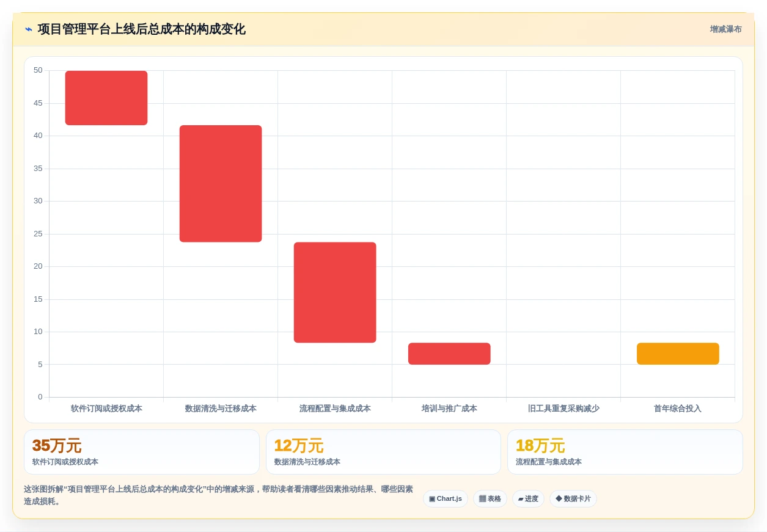767x532 pixels.
Task: Select the red 数据清洗与迁移成本 bar
Action: [221, 184]
